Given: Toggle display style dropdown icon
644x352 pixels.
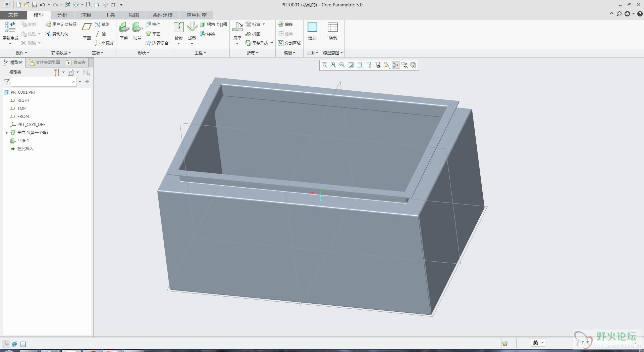Looking at the screenshot, I should tap(360, 65).
